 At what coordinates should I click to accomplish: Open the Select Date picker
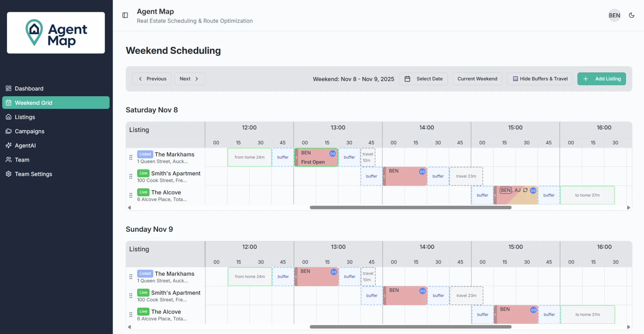pyautogui.click(x=423, y=79)
